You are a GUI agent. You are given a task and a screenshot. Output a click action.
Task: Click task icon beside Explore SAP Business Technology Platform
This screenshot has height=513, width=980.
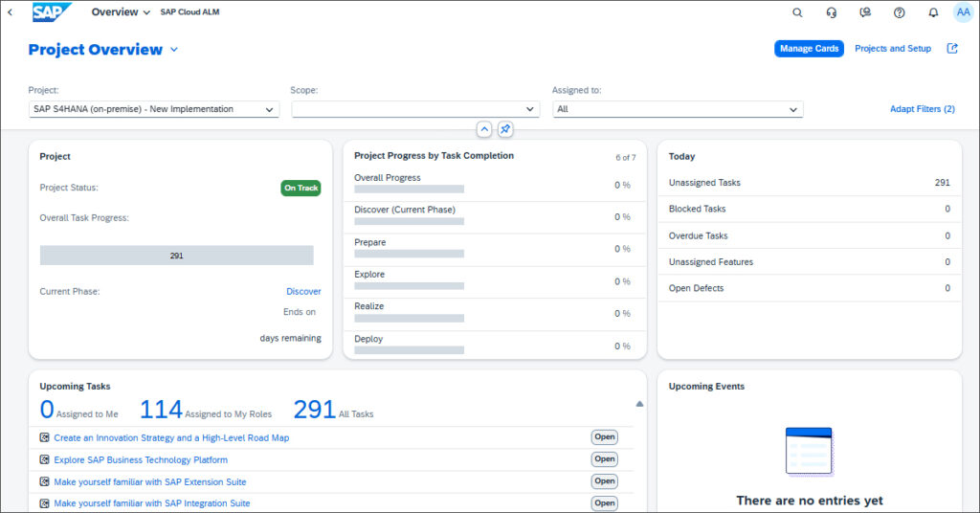coord(44,459)
